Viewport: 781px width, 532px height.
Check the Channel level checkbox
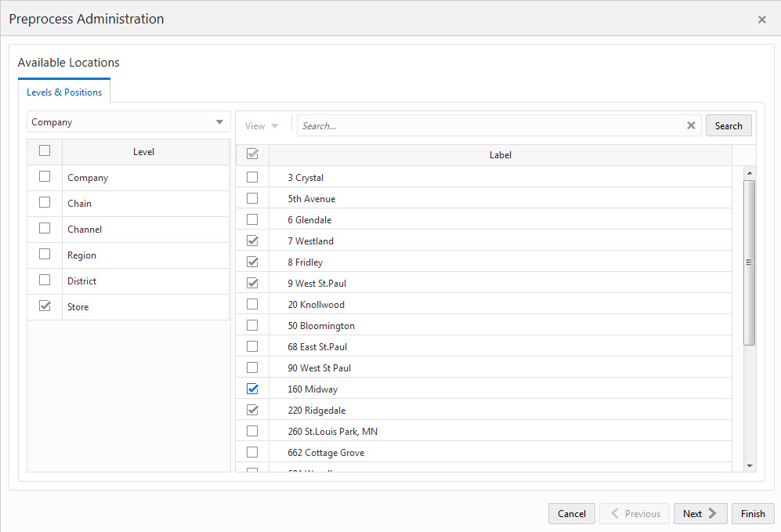(45, 228)
